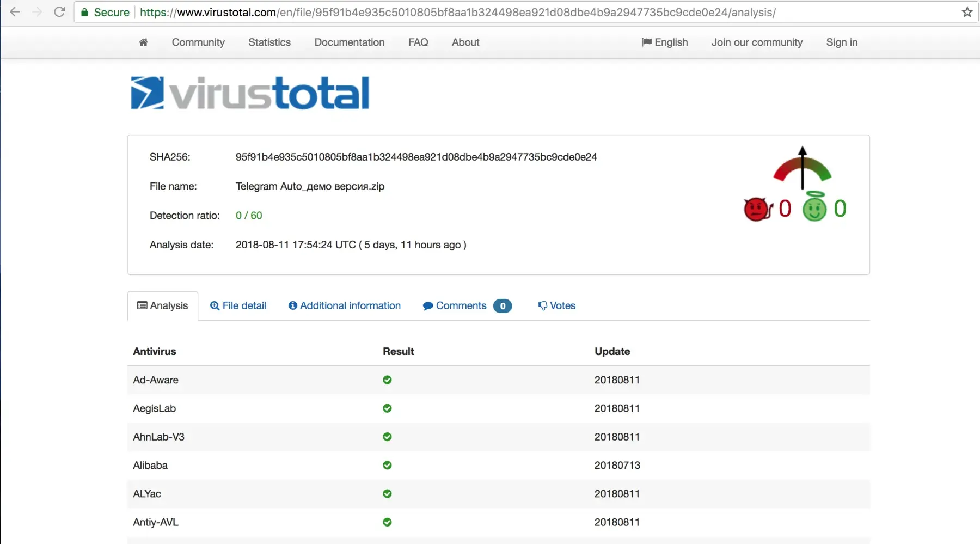Switch to the File detail tab
The width and height of the screenshot is (980, 544).
(x=238, y=306)
